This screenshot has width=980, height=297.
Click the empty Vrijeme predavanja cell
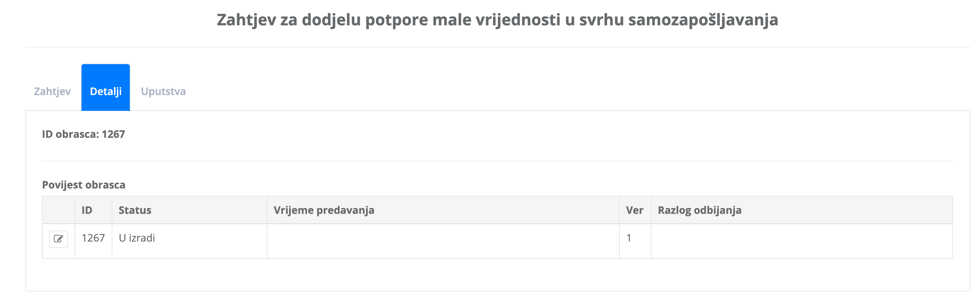(x=443, y=241)
